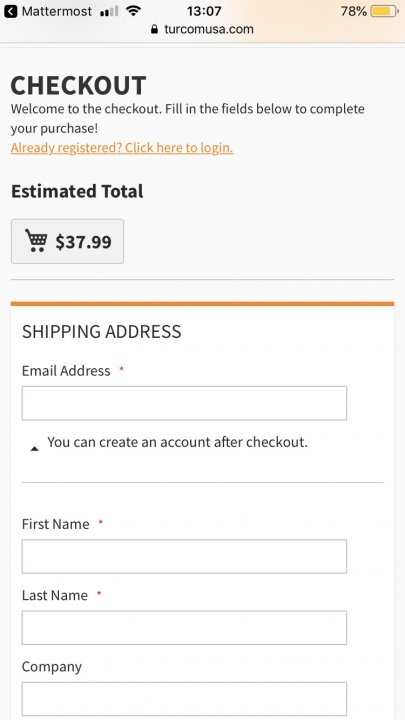Open the $37.99 estimated total summary
Image resolution: width=405 pixels, height=720 pixels.
point(68,241)
